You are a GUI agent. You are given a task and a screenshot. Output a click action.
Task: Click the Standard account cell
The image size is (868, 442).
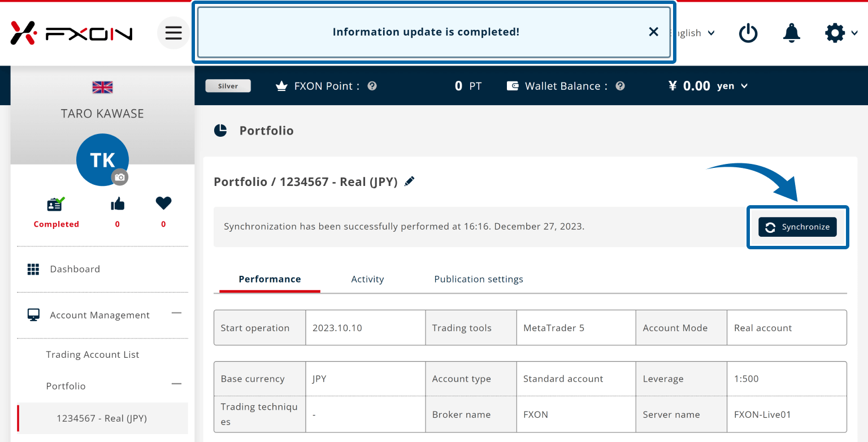pyautogui.click(x=576, y=379)
